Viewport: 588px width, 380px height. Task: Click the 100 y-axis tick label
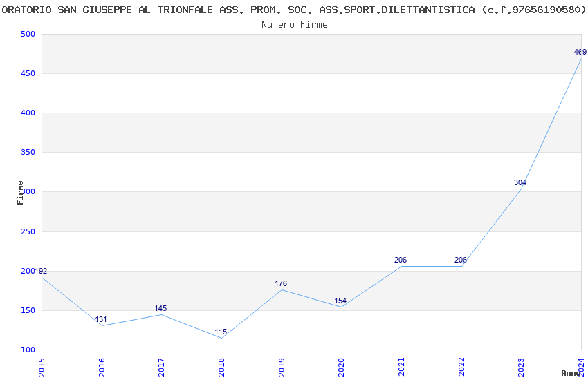(x=28, y=350)
